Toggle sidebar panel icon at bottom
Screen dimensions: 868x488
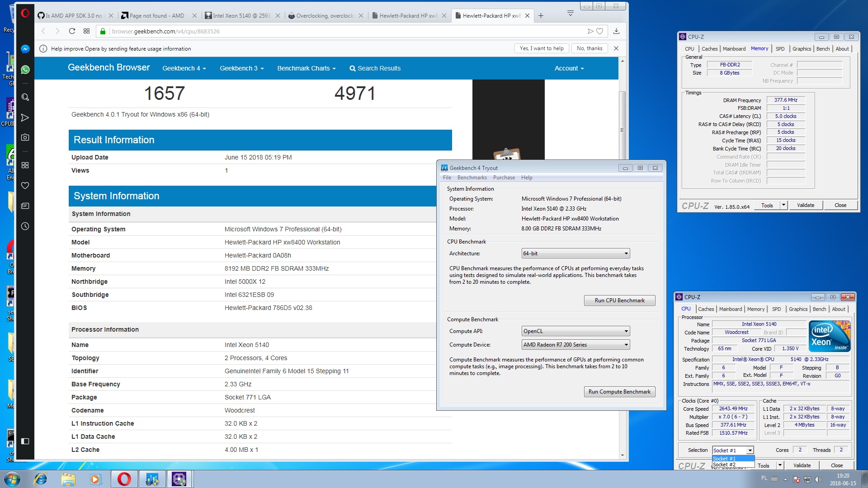[x=25, y=441]
